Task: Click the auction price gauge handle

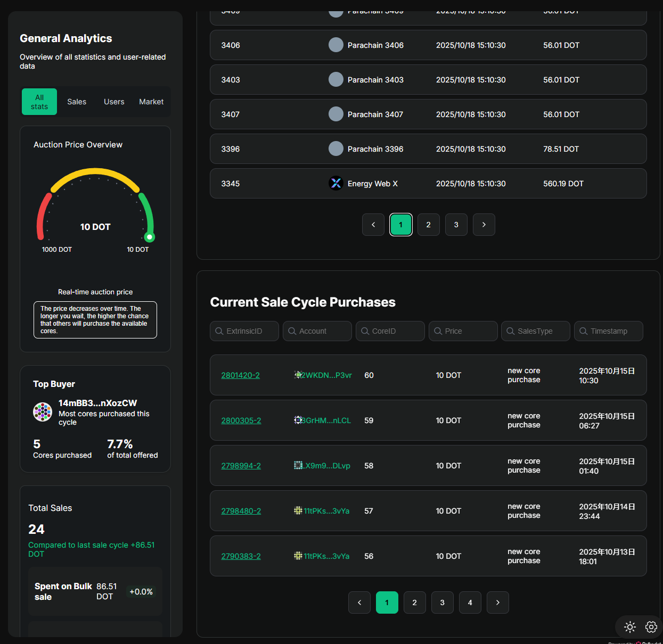Action: pyautogui.click(x=150, y=237)
